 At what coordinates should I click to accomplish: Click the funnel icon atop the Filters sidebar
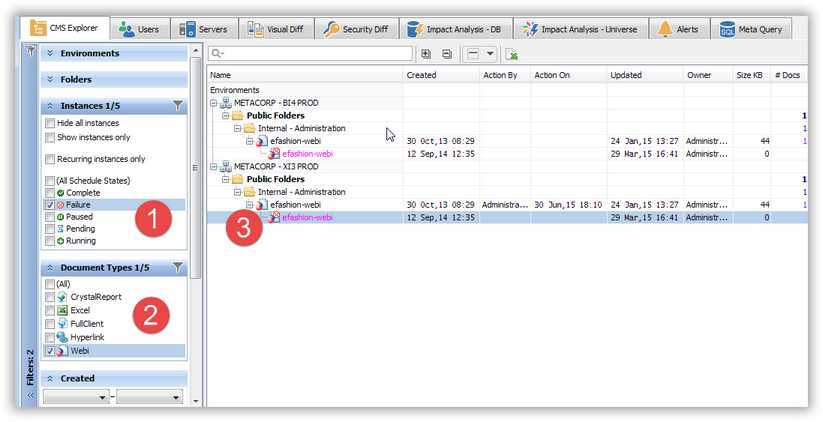pos(30,51)
